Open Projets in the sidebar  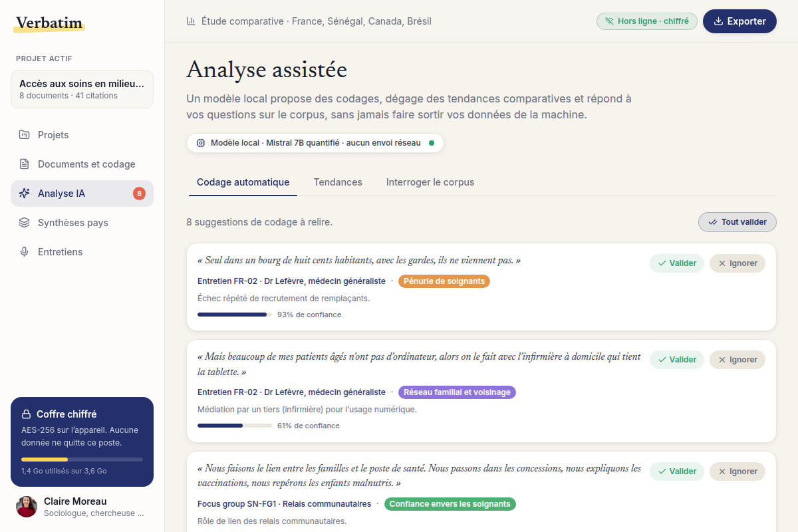[82, 135]
